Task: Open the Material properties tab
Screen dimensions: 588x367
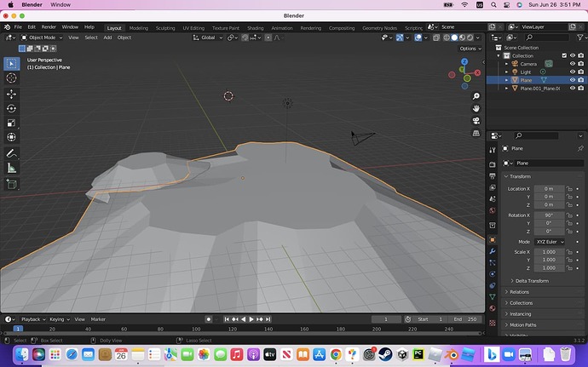Action: pyautogui.click(x=493, y=308)
